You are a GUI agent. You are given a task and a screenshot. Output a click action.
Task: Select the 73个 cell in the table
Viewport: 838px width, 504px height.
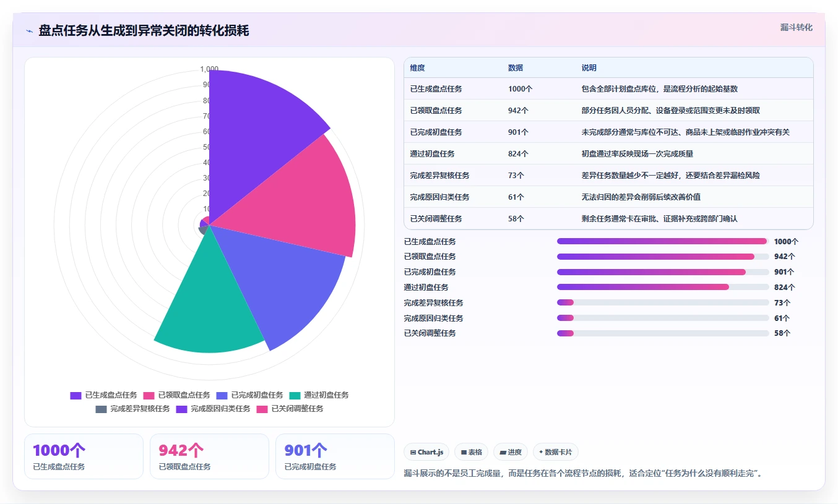(516, 176)
